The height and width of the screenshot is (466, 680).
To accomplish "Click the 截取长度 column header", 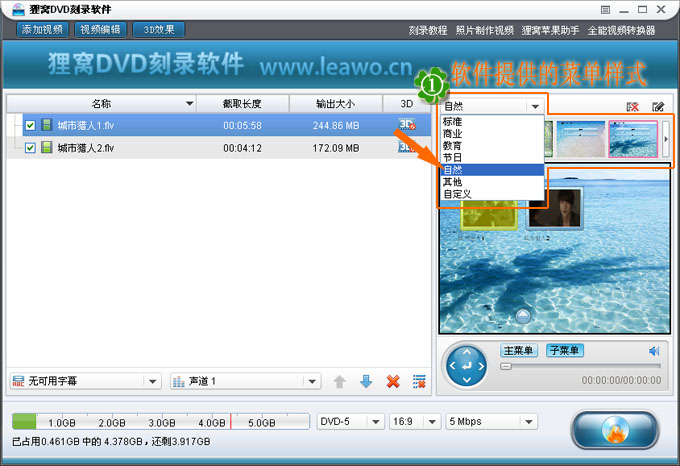I will click(x=242, y=104).
